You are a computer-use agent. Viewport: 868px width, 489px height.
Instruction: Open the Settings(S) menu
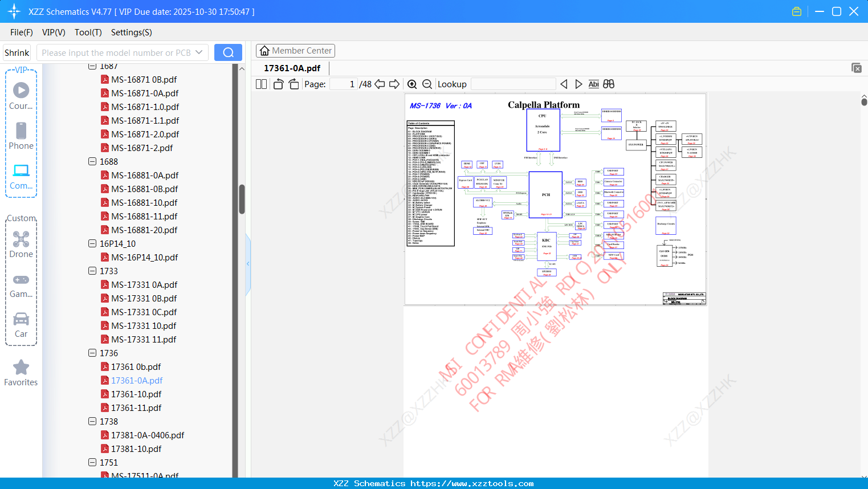132,32
